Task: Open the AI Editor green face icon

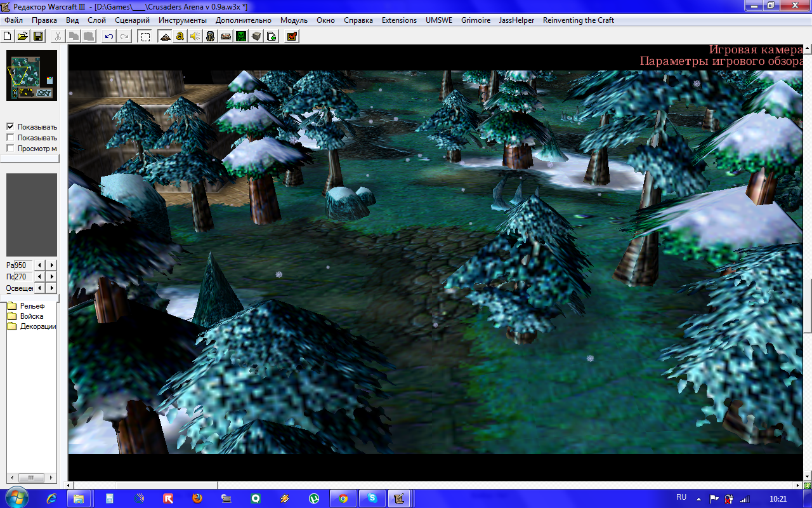Action: pos(241,36)
